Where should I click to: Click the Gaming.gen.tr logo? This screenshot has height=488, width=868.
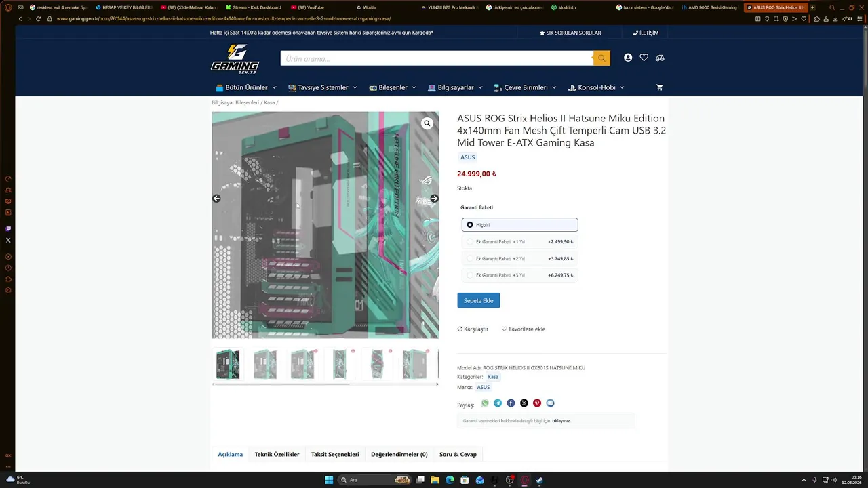[x=235, y=58]
